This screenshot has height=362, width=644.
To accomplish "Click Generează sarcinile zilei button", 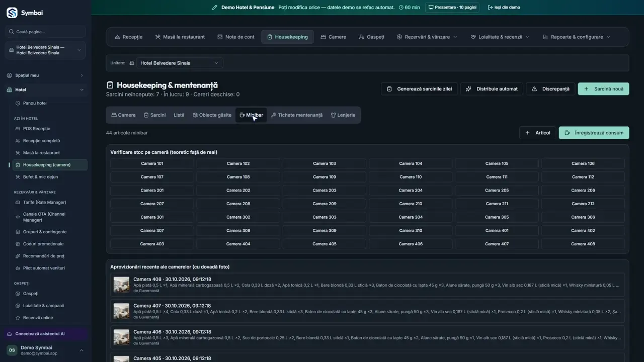I will 420,89.
